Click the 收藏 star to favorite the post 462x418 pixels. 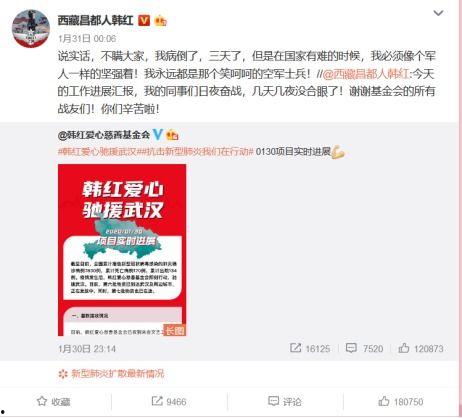tap(54, 402)
